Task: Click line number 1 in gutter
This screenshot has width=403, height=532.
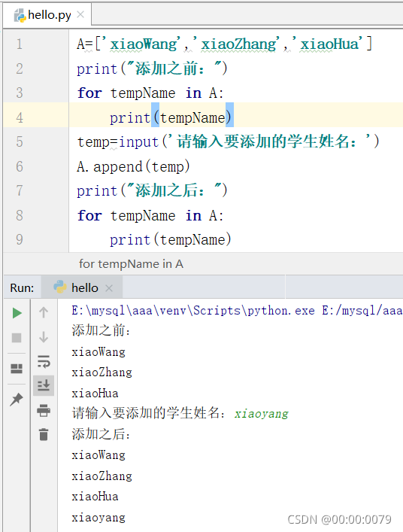Action: [x=20, y=44]
